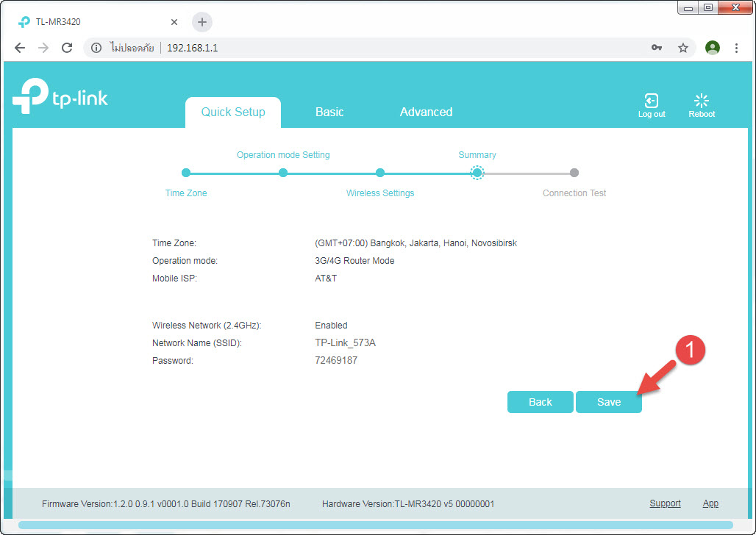Click the Summary step marker
This screenshot has width=756, height=535.
[x=477, y=173]
